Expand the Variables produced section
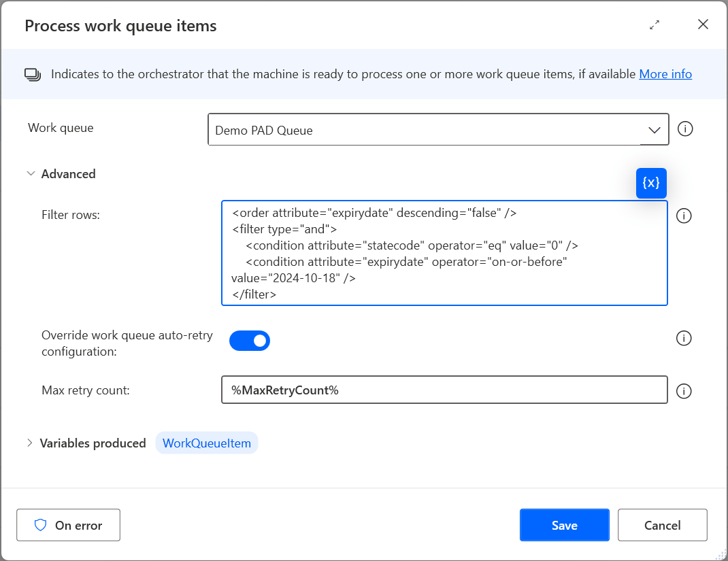 click(30, 443)
